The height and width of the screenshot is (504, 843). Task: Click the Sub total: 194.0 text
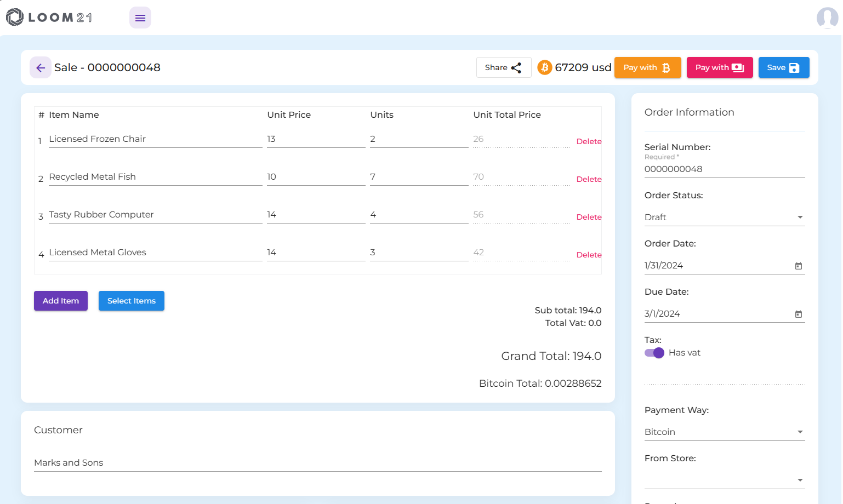[568, 311]
